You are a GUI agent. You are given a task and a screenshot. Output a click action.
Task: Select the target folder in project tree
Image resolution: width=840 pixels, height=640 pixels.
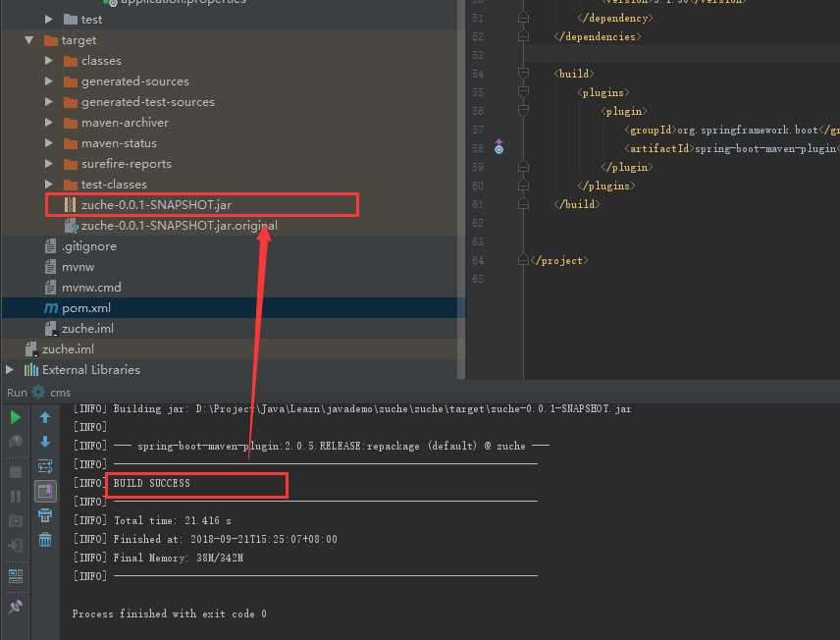pos(79,40)
